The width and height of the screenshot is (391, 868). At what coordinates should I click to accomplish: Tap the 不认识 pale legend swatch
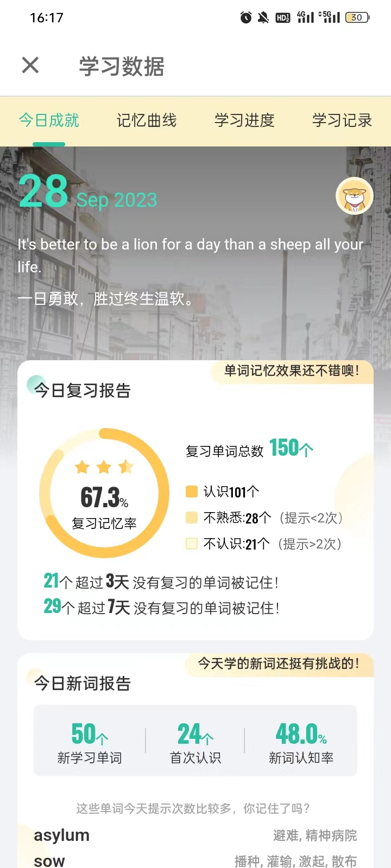192,544
